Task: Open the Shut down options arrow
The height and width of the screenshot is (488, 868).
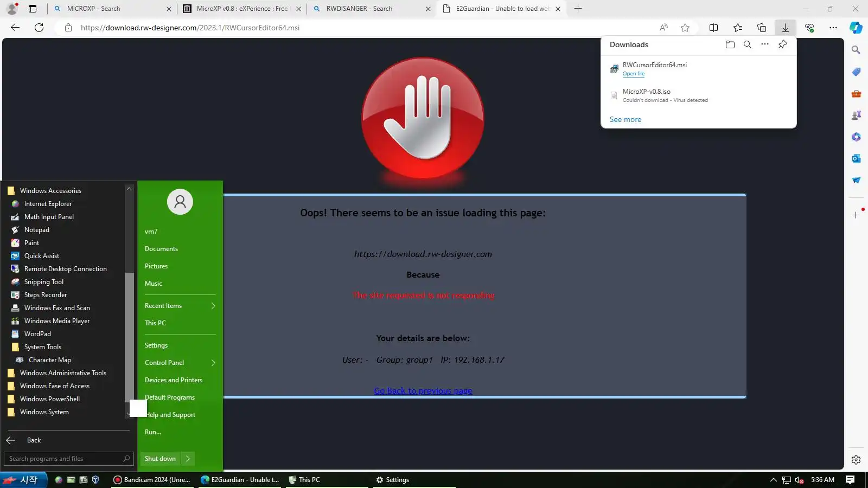Action: point(188,459)
